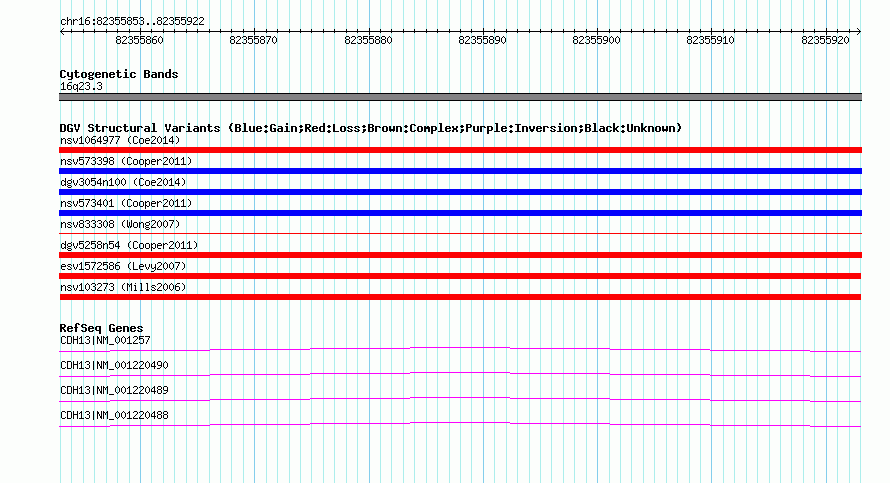This screenshot has height=483, width=890.
Task: Open variant nsv573401 (Cooper2011) label
Action: (126, 203)
